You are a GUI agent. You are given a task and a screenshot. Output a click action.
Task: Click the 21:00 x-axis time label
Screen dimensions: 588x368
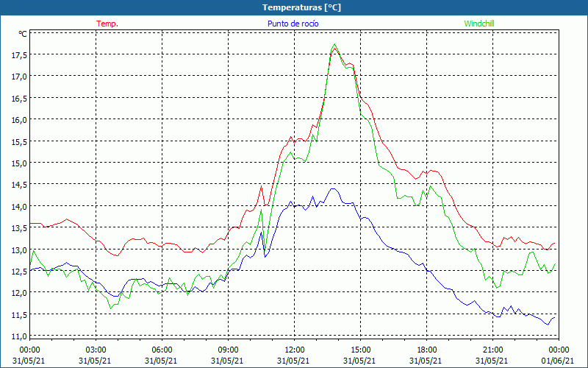pos(492,350)
